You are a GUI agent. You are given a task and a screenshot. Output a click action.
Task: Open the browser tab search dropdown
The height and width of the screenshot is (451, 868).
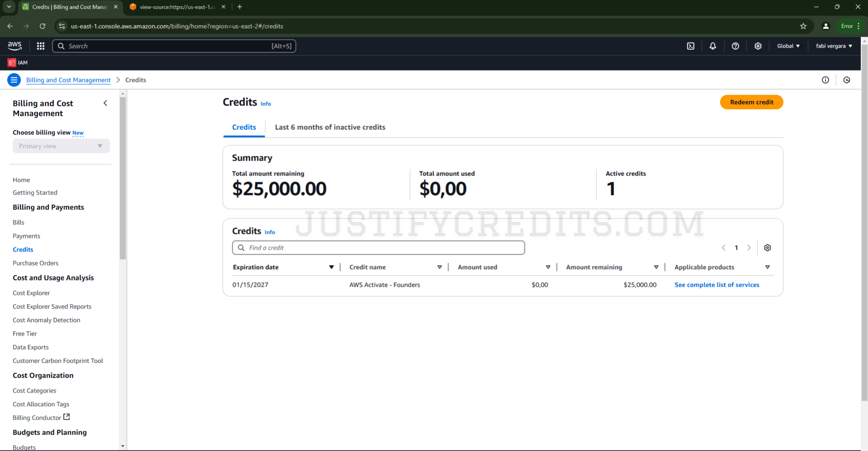click(9, 7)
